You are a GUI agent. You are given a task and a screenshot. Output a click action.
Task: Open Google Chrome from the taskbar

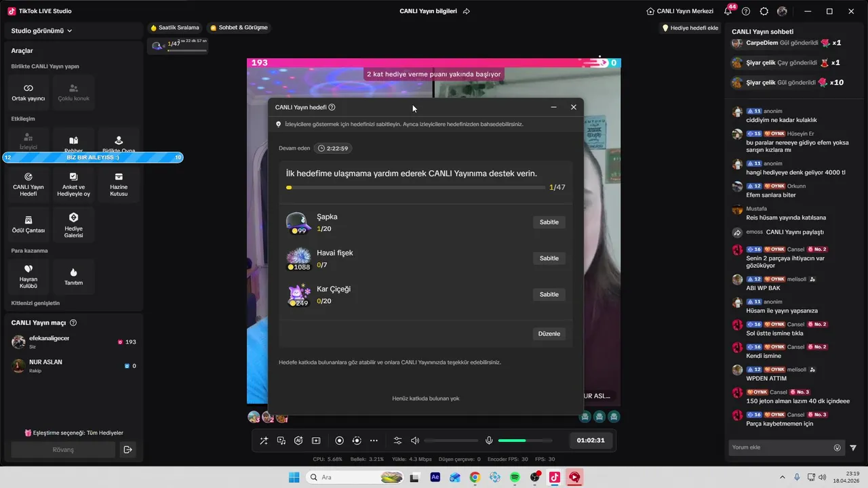coord(475,477)
